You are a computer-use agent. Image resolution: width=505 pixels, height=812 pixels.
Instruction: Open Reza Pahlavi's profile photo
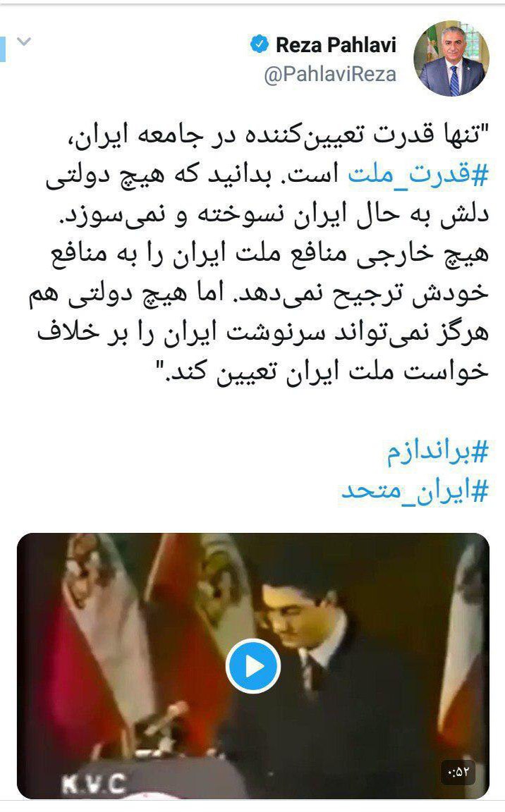(x=451, y=59)
